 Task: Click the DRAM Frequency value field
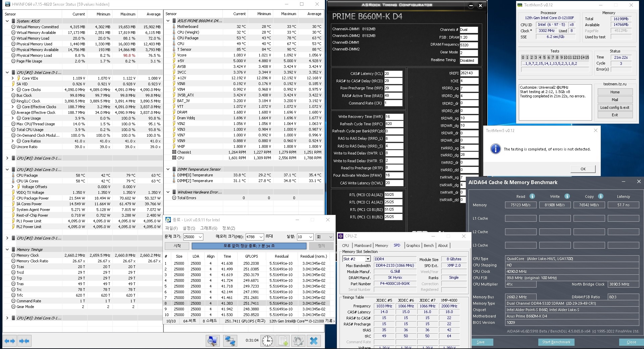coord(468,45)
